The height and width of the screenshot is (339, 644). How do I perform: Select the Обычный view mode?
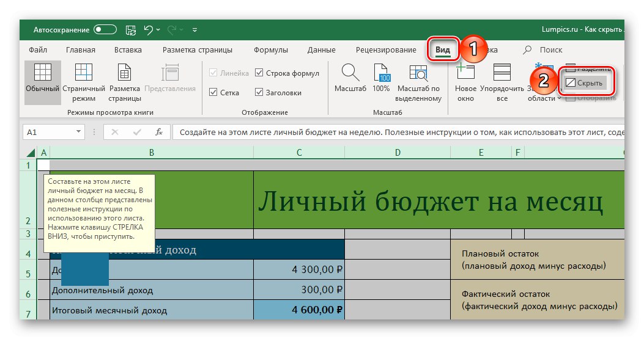(43, 82)
